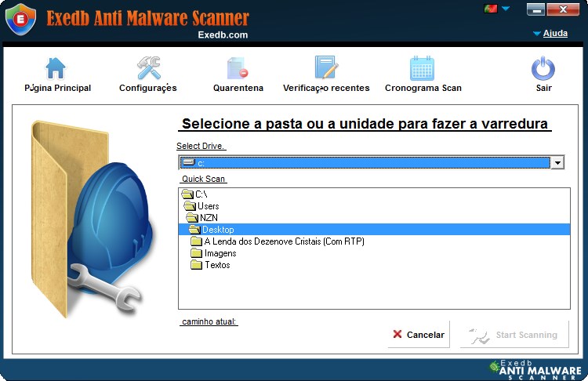Expand the Select Drive combo box arrow
The image size is (588, 381).
coord(557,163)
